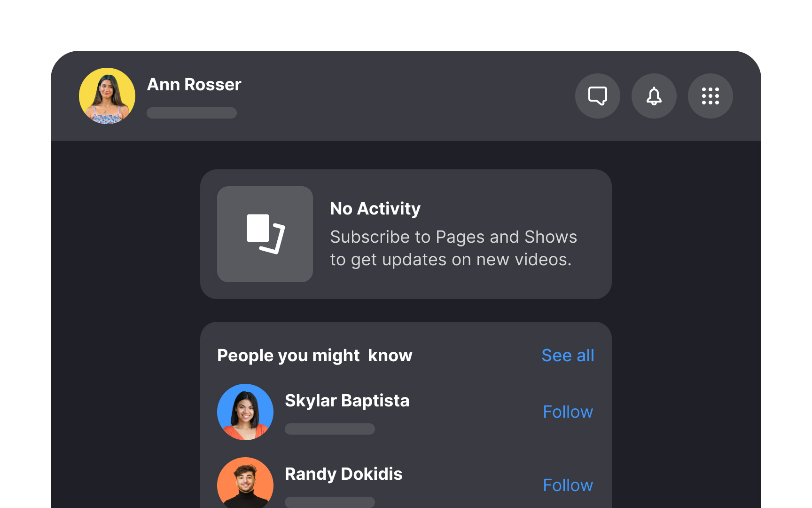Click the Pages and Shows icon in the activity card
This screenshot has width=812, height=508.
[265, 234]
